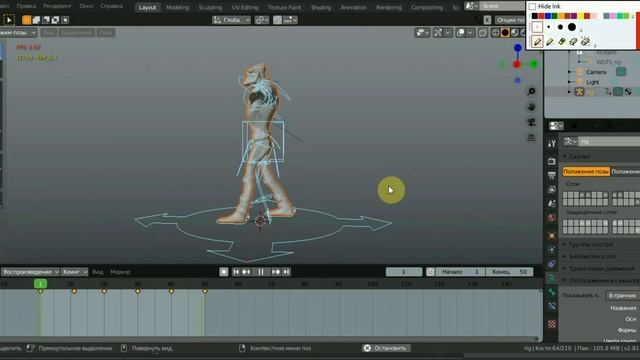Open the View Layer properties tab icon
The height and width of the screenshot is (360, 640).
click(552, 189)
